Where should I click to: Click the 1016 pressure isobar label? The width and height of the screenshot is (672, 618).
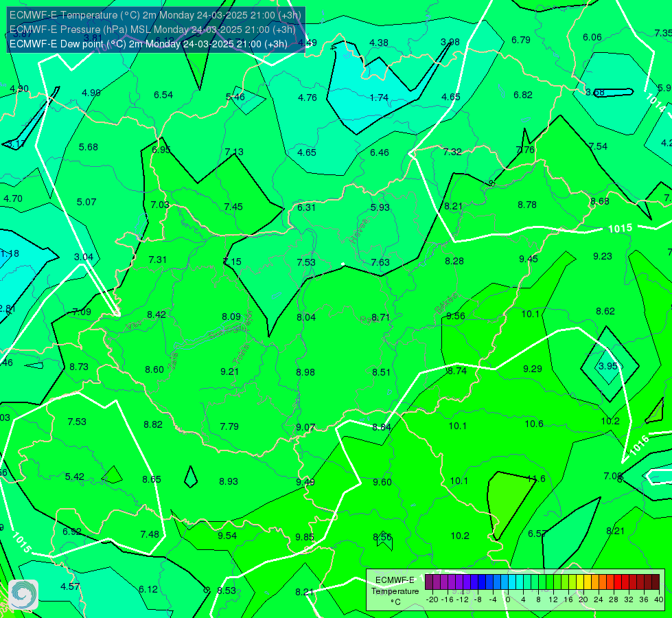click(x=640, y=445)
